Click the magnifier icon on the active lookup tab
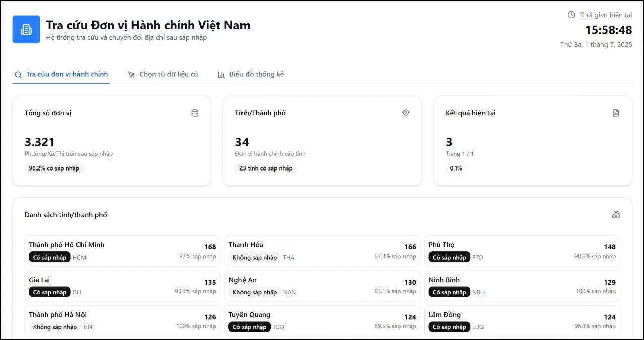This screenshot has height=340, width=644. (18, 74)
